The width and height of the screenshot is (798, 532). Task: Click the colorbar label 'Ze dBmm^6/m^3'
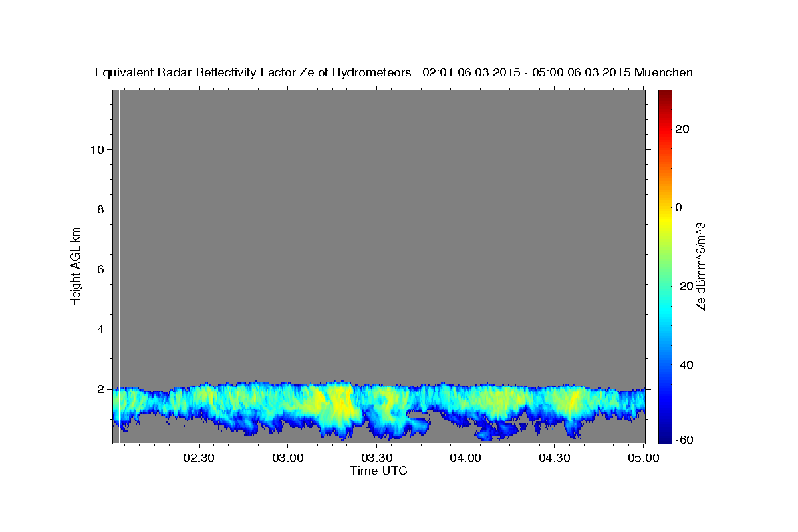click(700, 266)
